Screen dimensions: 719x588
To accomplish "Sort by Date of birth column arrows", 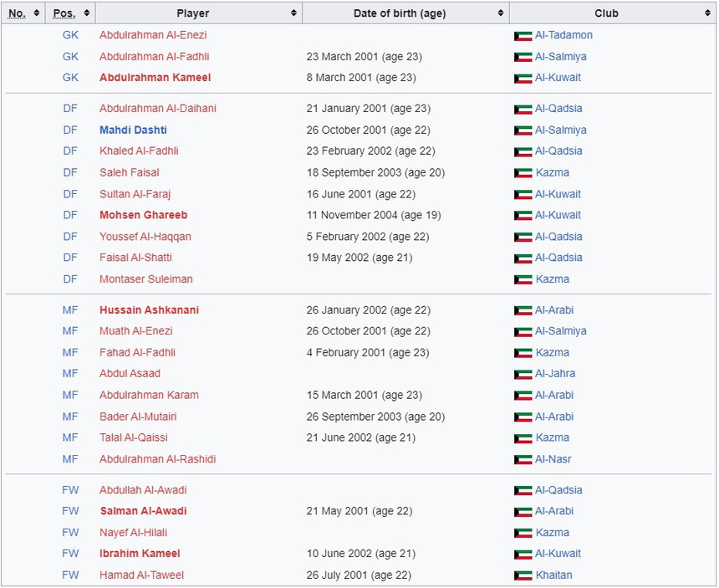I will point(501,13).
